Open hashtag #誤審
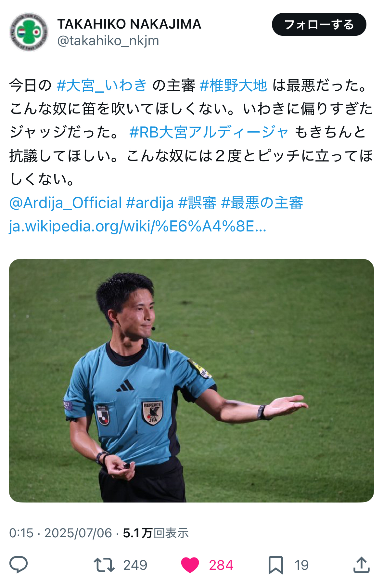This screenshot has height=588, width=383. [x=197, y=203]
